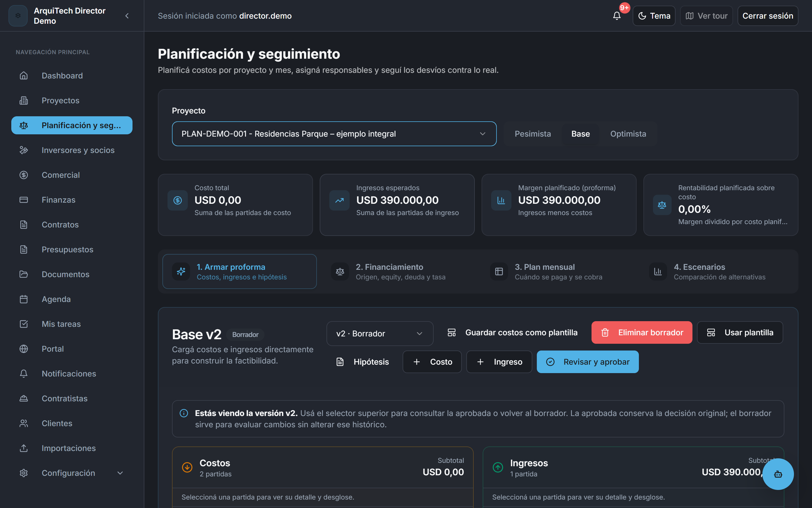The image size is (812, 508).
Task: Click Guardar costos como plantilla
Action: (x=512, y=333)
